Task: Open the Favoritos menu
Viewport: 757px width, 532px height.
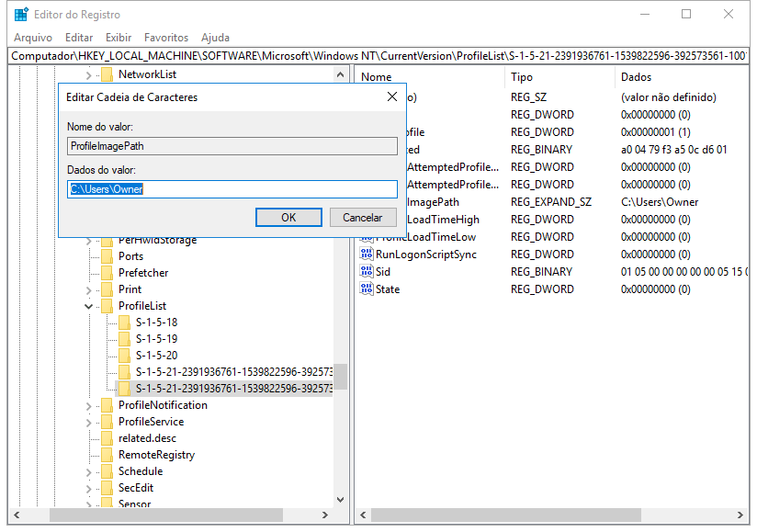Action: pyautogui.click(x=166, y=38)
